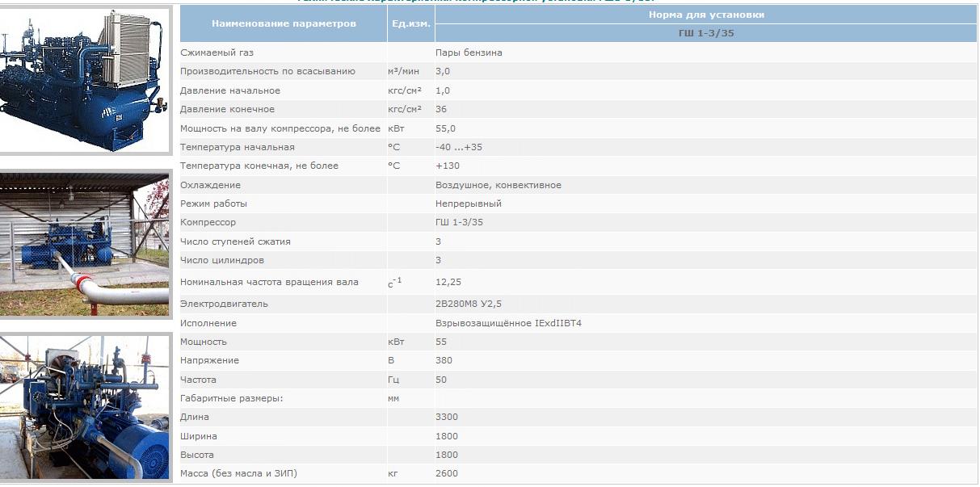The height and width of the screenshot is (487, 980).
Task: Select the 'Охлаждение' row label
Action: click(x=210, y=185)
